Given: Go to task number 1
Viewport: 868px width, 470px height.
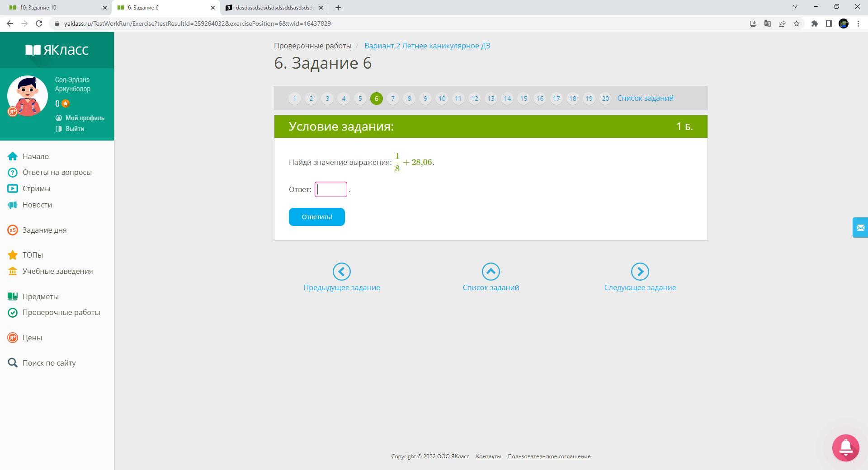Looking at the screenshot, I should click(295, 99).
